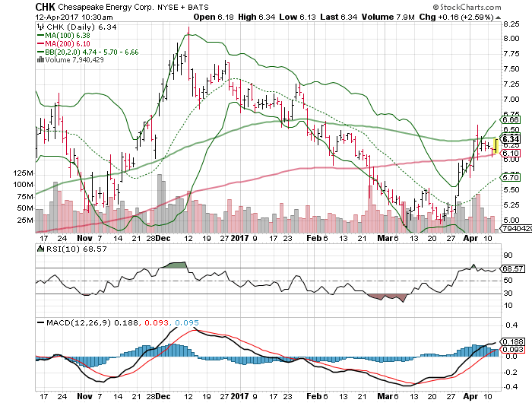Screen dimensions: 532x403
Task: Click the 125M volume axis label
Action: pos(23,173)
